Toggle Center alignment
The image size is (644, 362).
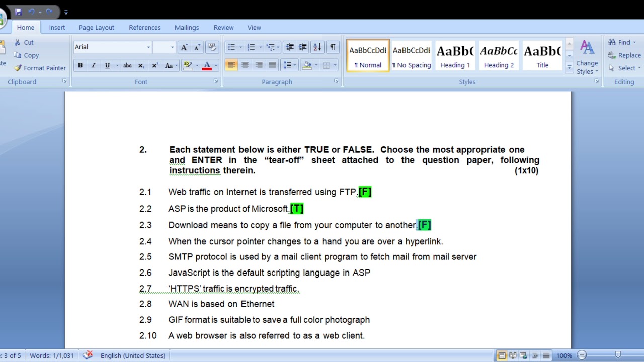click(x=245, y=65)
